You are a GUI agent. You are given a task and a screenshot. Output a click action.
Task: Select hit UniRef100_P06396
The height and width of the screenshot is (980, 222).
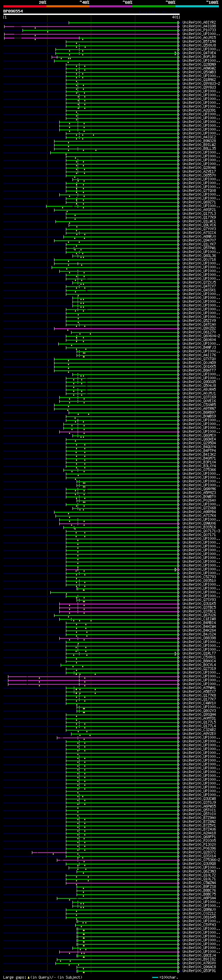tap(199, 848)
